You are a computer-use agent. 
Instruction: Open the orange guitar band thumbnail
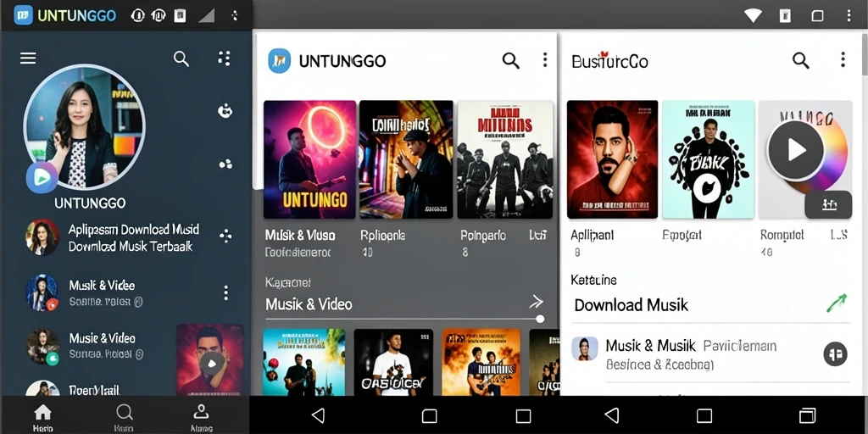(481, 362)
